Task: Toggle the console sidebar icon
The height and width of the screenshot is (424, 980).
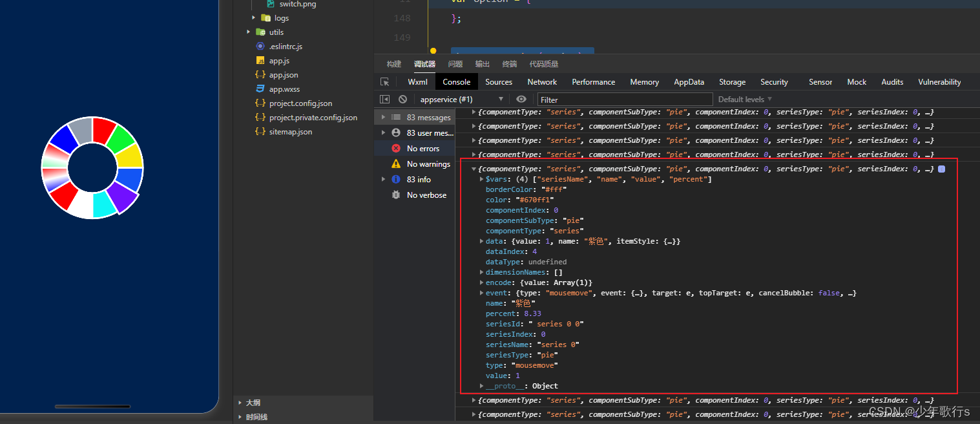Action: point(385,100)
